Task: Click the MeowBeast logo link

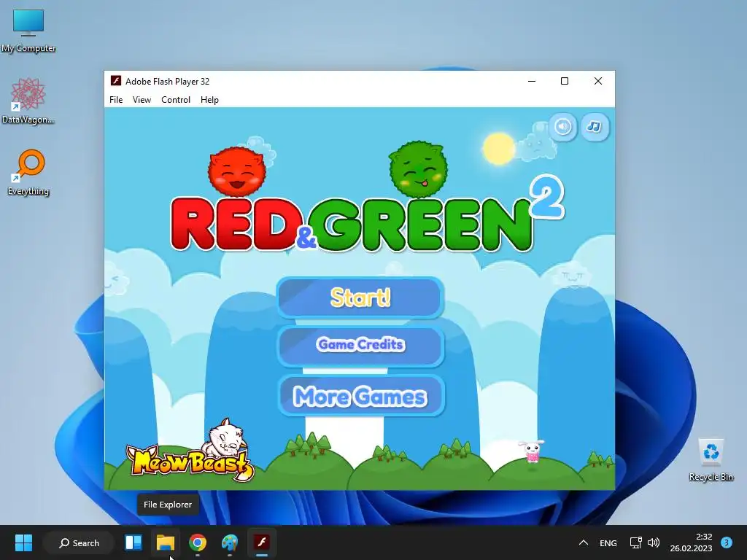Action: tap(190, 451)
